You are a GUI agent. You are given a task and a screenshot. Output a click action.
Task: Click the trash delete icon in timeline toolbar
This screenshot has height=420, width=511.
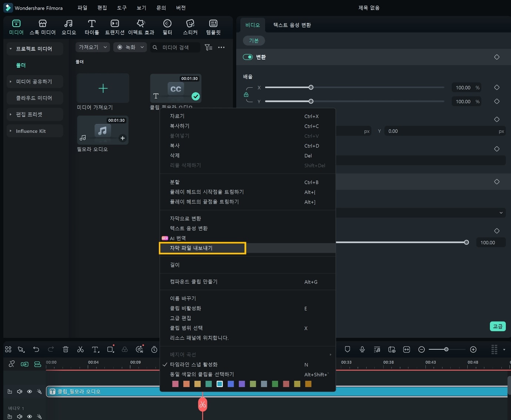pyautogui.click(x=66, y=349)
